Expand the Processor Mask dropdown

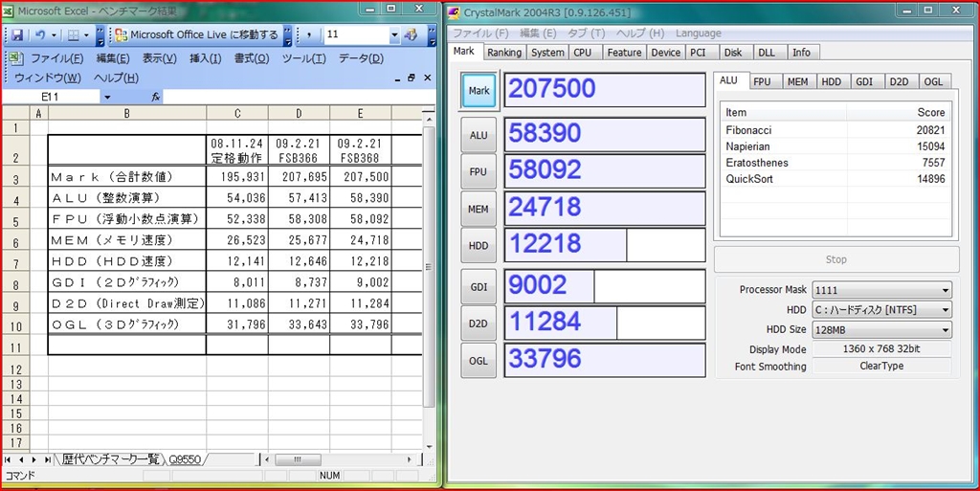pyautogui.click(x=945, y=290)
